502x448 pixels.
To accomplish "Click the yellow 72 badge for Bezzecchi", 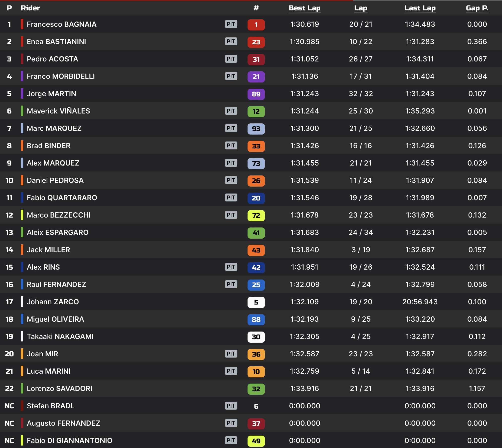I will (x=256, y=215).
